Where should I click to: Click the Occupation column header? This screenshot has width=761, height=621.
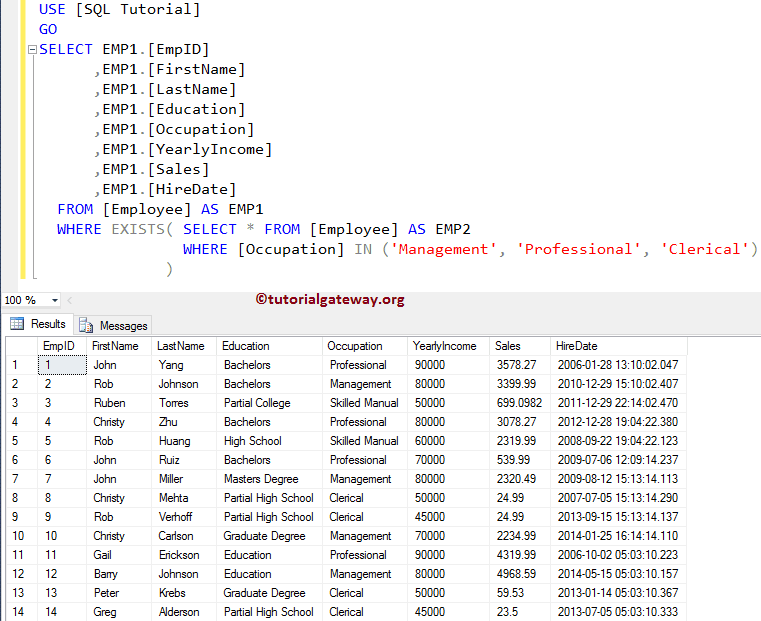[x=365, y=346]
